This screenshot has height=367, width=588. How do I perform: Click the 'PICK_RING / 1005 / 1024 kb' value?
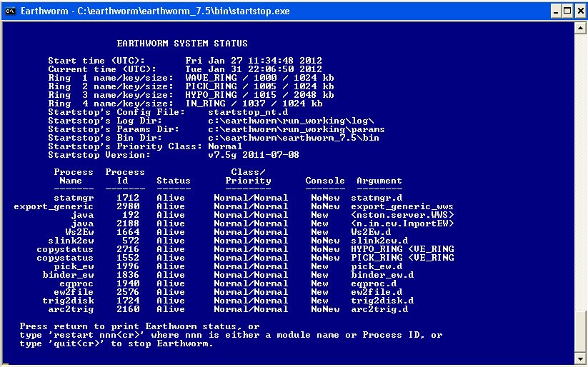pos(259,86)
